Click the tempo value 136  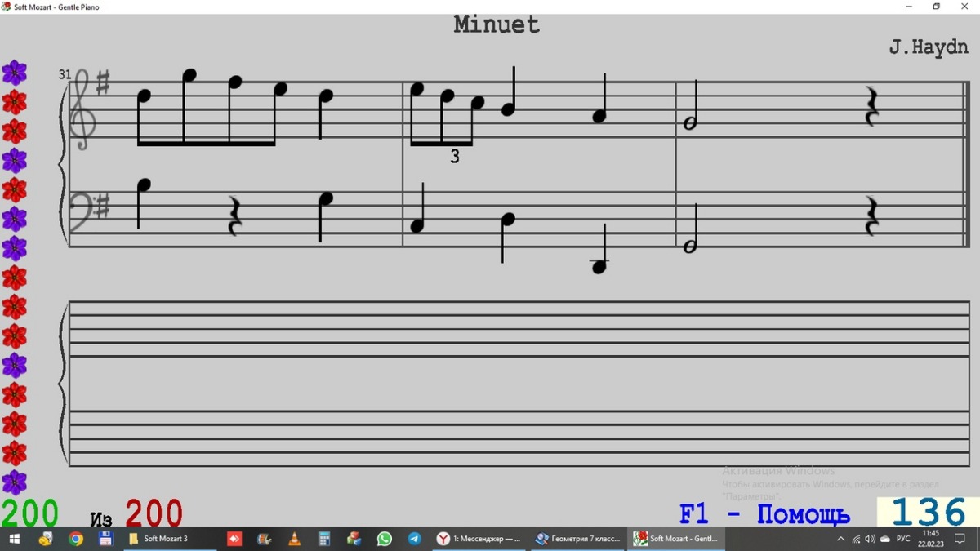tap(929, 513)
